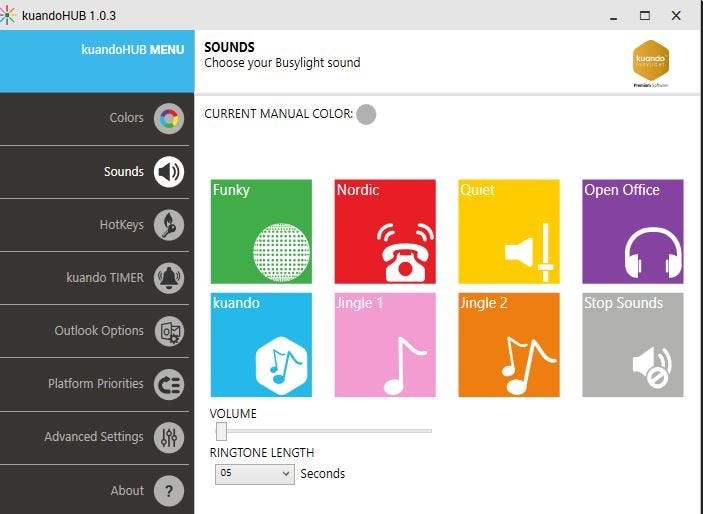Maximize the kuandoHUB window
This screenshot has height=514, width=703.
point(645,16)
